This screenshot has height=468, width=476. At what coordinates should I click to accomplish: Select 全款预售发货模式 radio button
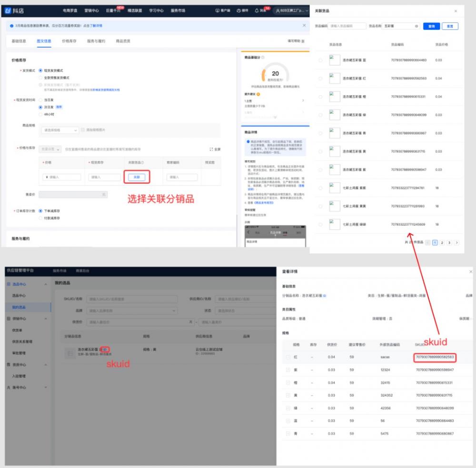point(40,78)
